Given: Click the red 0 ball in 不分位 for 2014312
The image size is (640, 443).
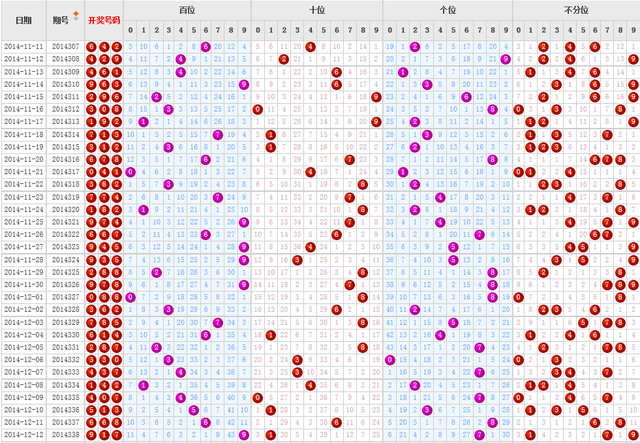Looking at the screenshot, I should tap(518, 109).
